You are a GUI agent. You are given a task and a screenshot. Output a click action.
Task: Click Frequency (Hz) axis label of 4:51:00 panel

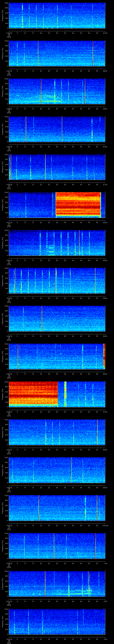[x=3, y=205]
